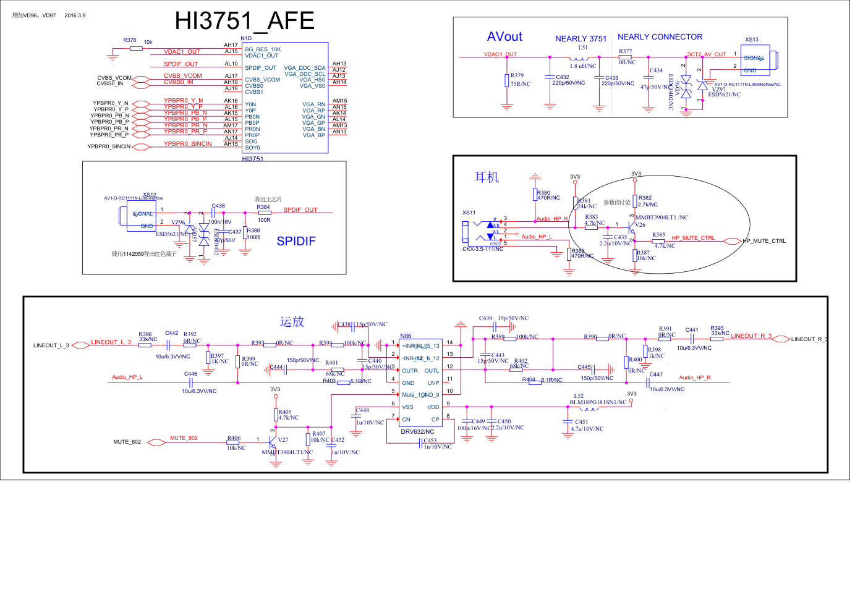Click the LINEOUT_R_3 off-page port symbol
The width and height of the screenshot is (868, 613).
pos(781,339)
